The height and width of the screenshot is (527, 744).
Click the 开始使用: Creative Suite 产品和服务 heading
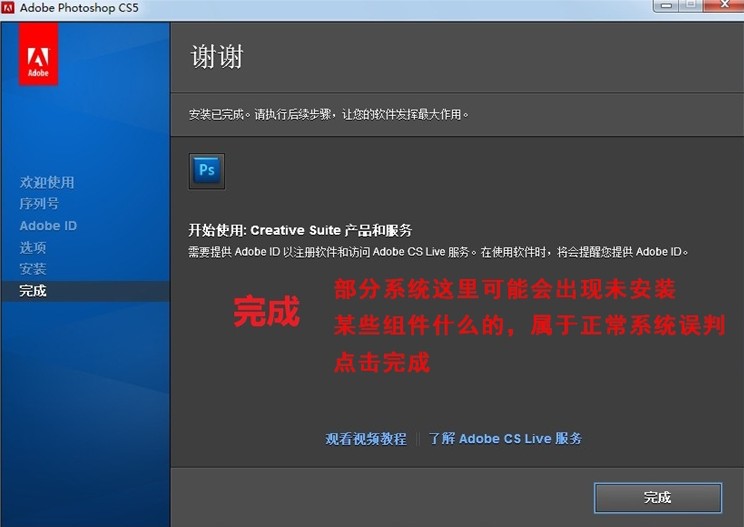pos(300,231)
